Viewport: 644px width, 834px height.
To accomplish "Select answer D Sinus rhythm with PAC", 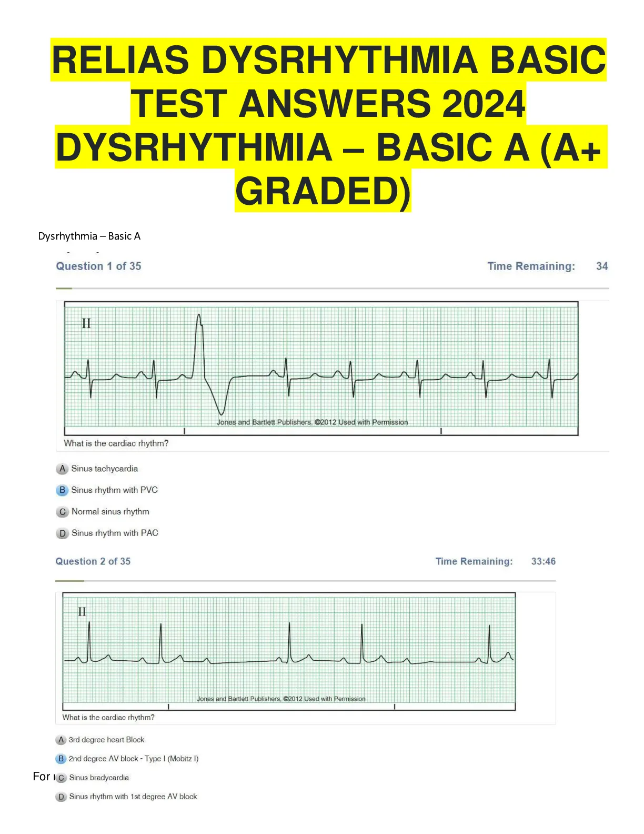I will click(x=107, y=533).
